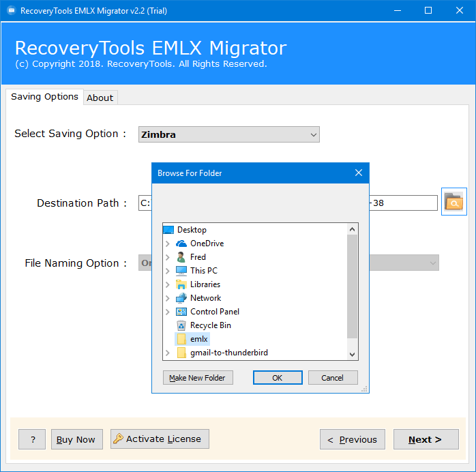Click the folder tree scrollbar thumb
This screenshot has height=472, width=476.
coord(352,286)
